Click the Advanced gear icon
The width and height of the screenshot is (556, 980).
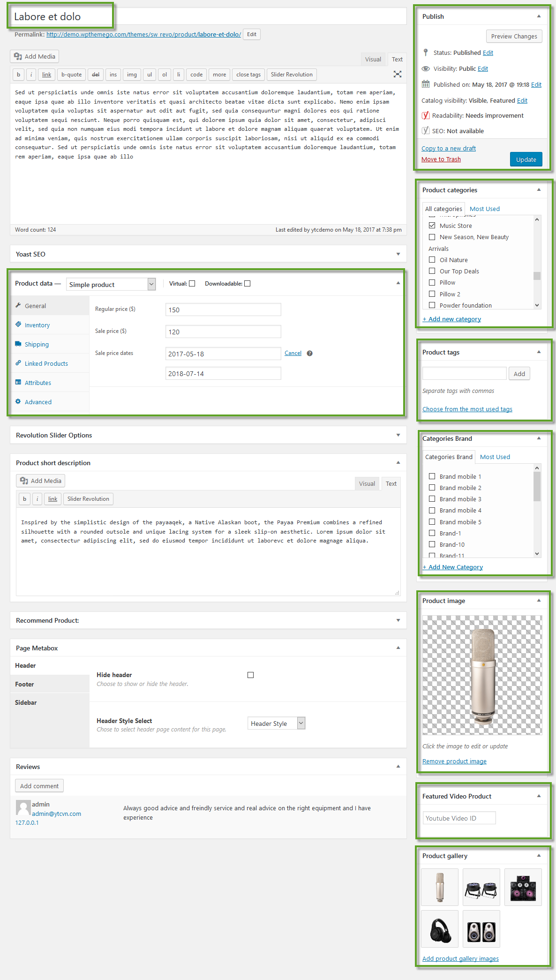pos(18,401)
